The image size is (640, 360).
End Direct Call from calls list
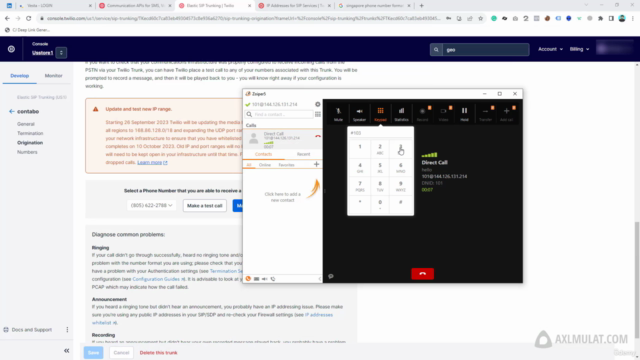(x=318, y=137)
